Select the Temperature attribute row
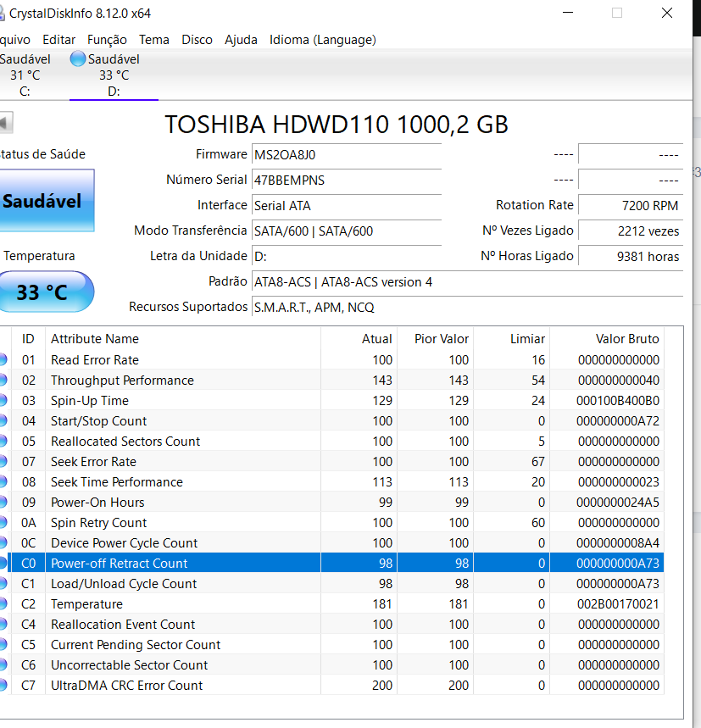The width and height of the screenshot is (701, 728). coord(332,604)
